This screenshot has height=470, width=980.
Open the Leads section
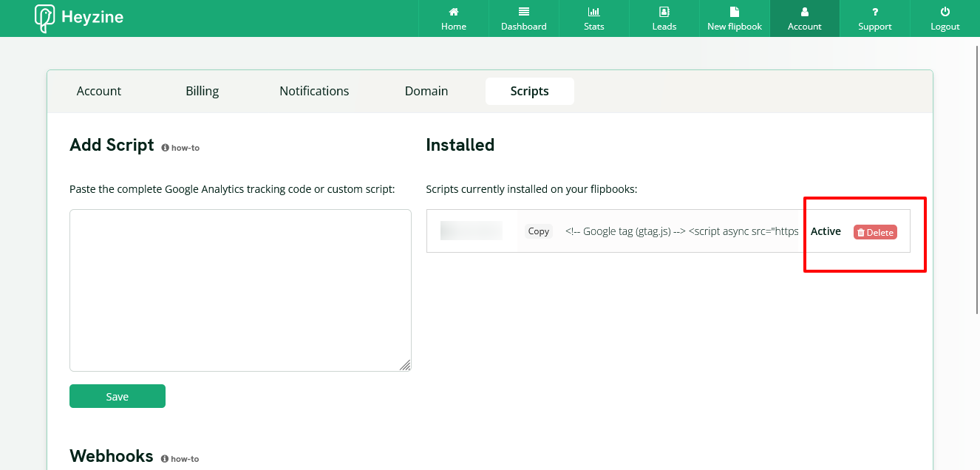(664, 18)
